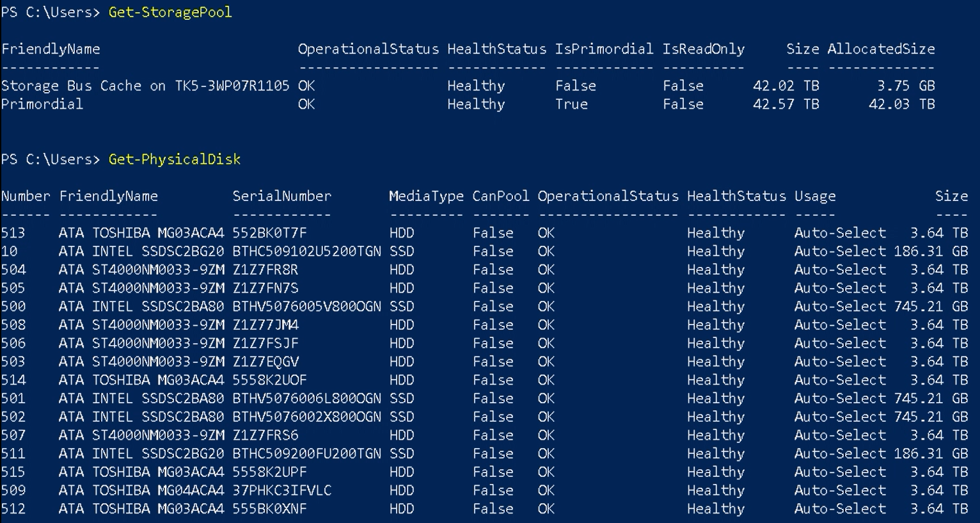980x523 pixels.
Task: Click the Get-PhysicalDisk command text
Action: pyautogui.click(x=174, y=159)
